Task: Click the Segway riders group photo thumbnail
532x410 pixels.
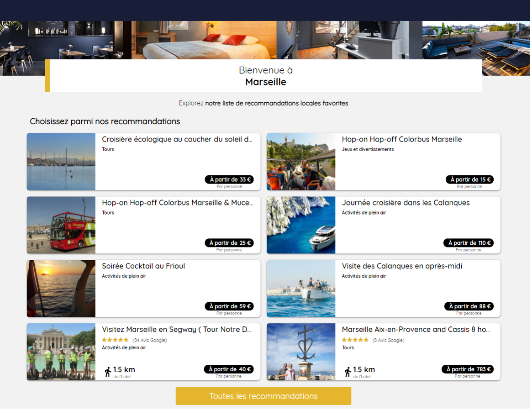Action: pyautogui.click(x=61, y=352)
